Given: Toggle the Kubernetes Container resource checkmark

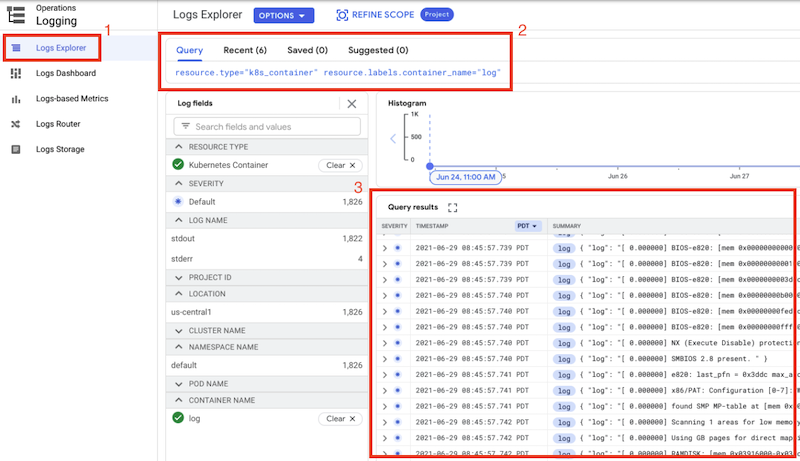Looking at the screenshot, I should pyautogui.click(x=178, y=165).
